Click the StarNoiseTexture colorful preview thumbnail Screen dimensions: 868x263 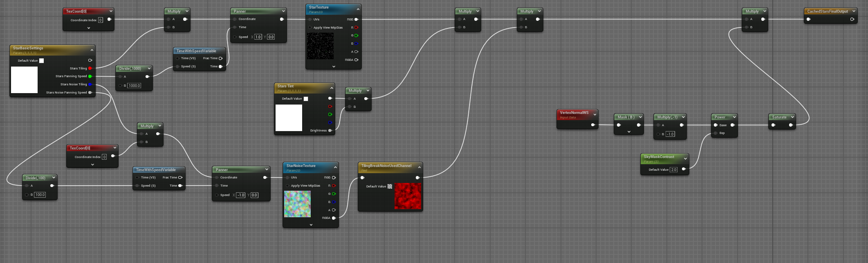coord(297,204)
